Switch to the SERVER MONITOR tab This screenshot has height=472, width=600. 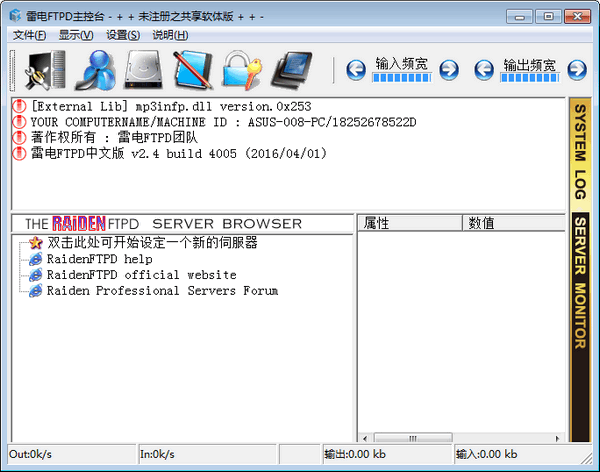[580, 283]
